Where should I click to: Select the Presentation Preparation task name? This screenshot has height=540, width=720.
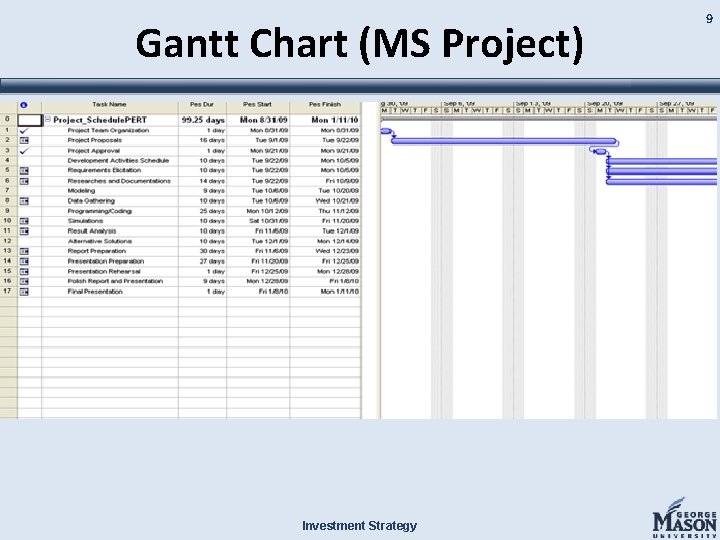pos(106,261)
